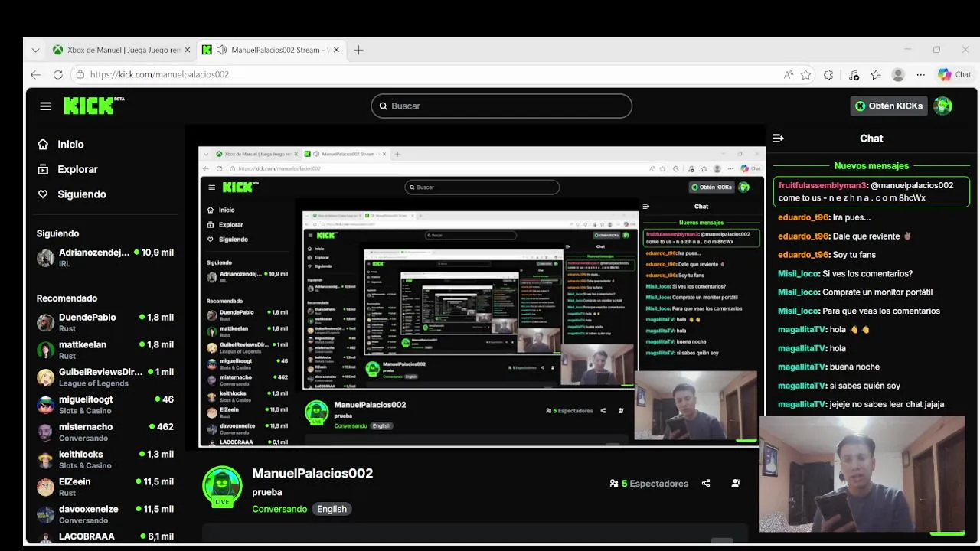
Task: Open ElZeein recommended channel
Action: pyautogui.click(x=106, y=487)
